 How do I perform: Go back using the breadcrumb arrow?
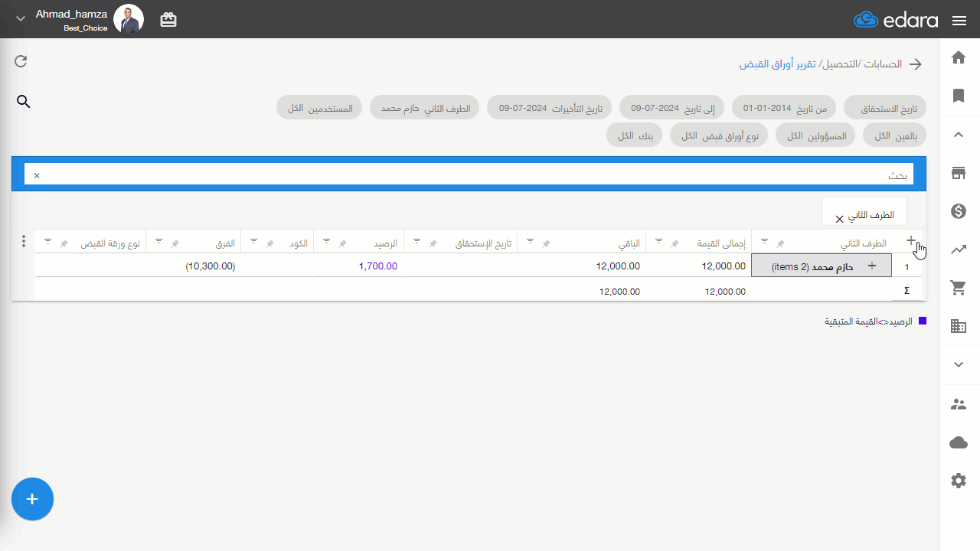(916, 64)
